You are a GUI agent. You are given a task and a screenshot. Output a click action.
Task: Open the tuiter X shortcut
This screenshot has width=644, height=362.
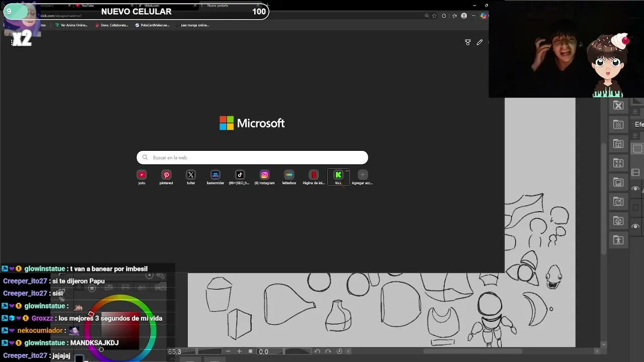pos(191,177)
